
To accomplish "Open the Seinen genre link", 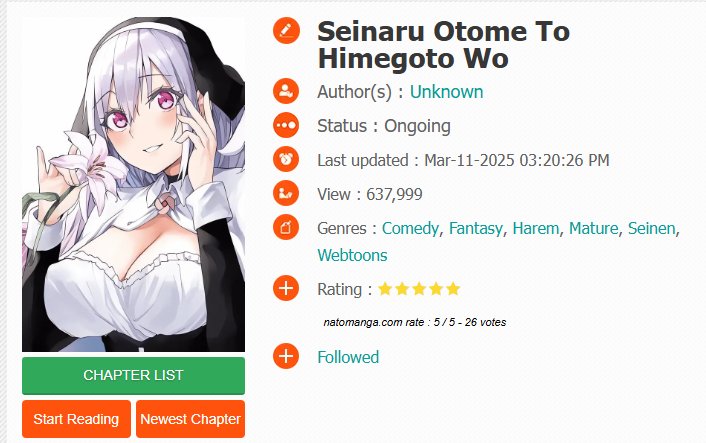I will 652,228.
